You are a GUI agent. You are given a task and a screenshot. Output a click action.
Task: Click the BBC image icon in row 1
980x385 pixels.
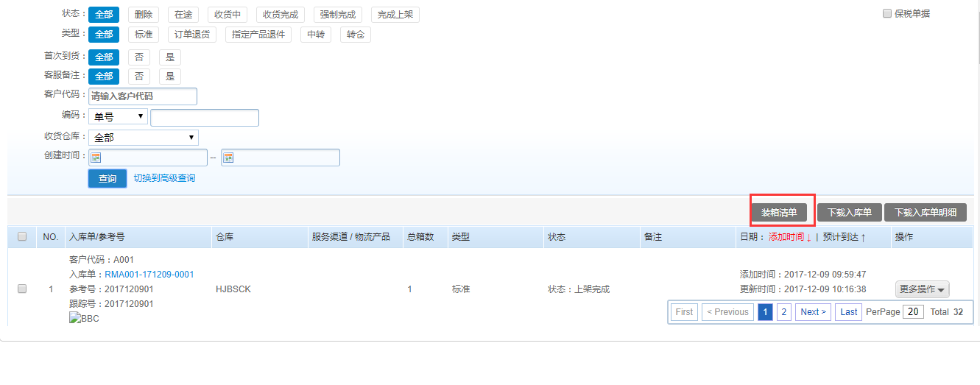[84, 319]
